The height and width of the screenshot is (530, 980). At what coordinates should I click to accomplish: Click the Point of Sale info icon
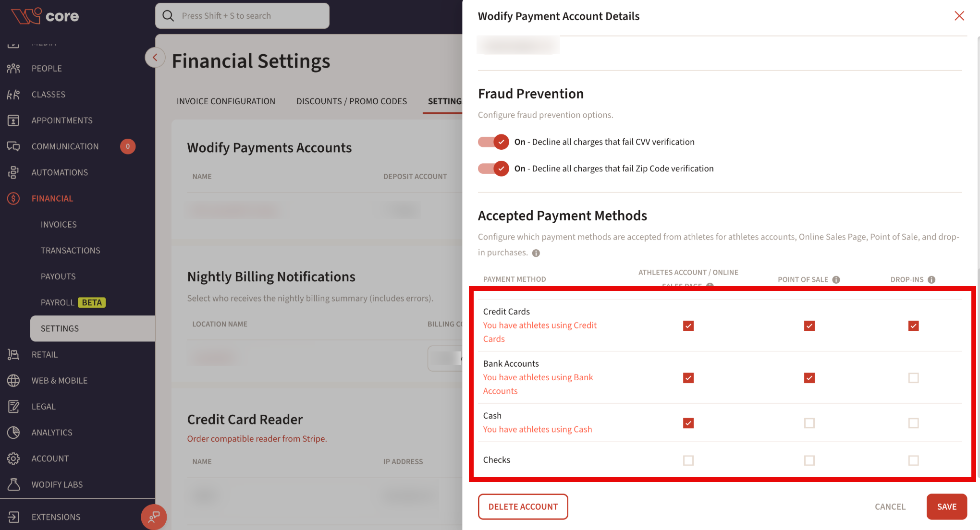(x=836, y=279)
